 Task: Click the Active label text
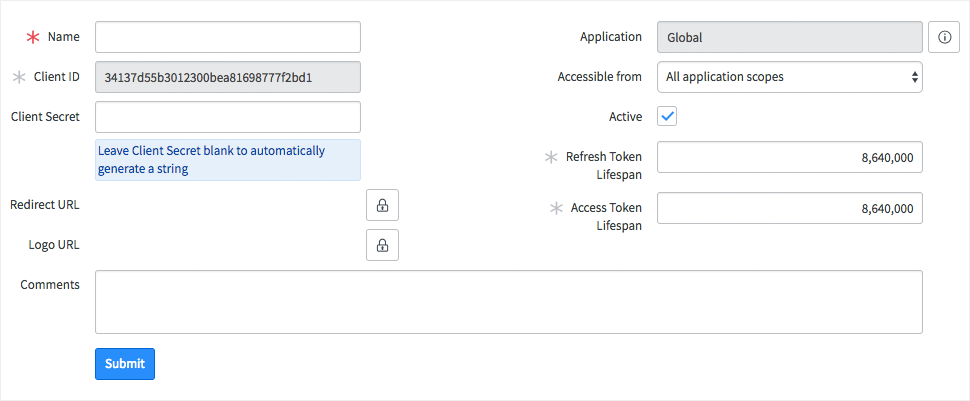coord(625,117)
